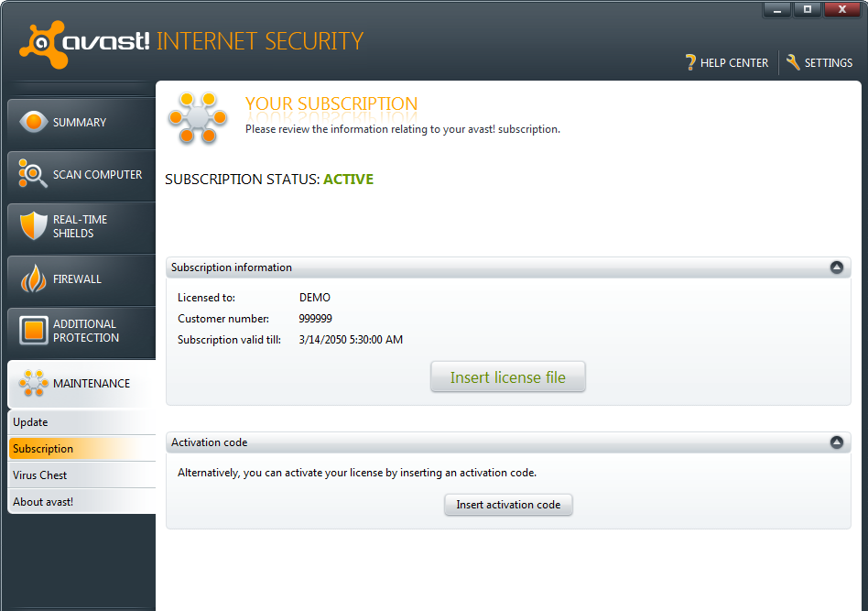The image size is (868, 611).
Task: Close the avast! window
Action: tap(842, 9)
